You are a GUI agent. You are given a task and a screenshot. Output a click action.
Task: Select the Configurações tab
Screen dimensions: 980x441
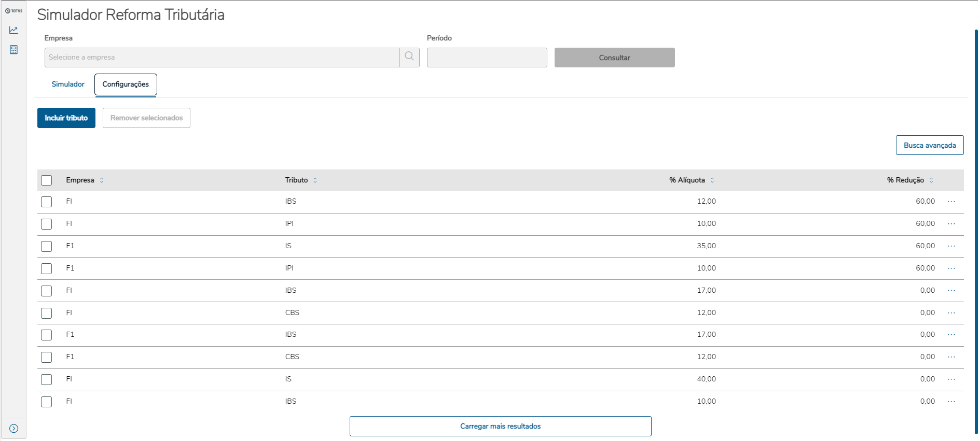tap(126, 84)
